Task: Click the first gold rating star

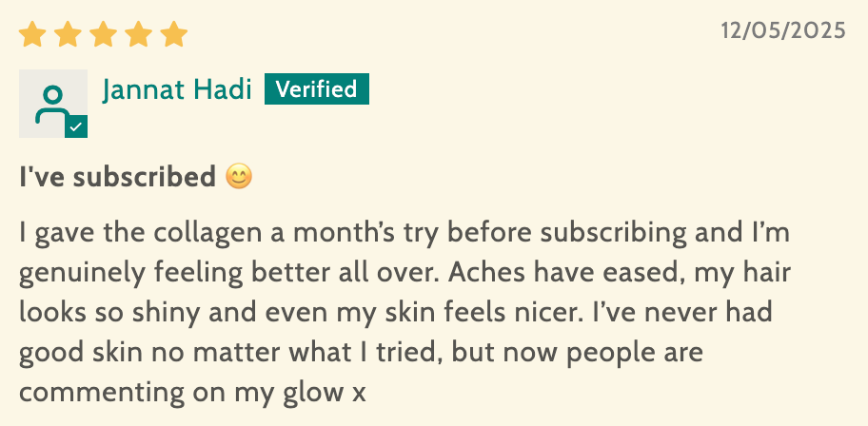Action: [x=33, y=35]
